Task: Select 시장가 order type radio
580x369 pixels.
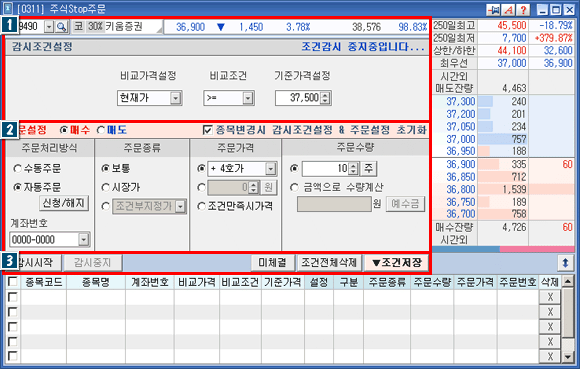Action: pos(105,187)
